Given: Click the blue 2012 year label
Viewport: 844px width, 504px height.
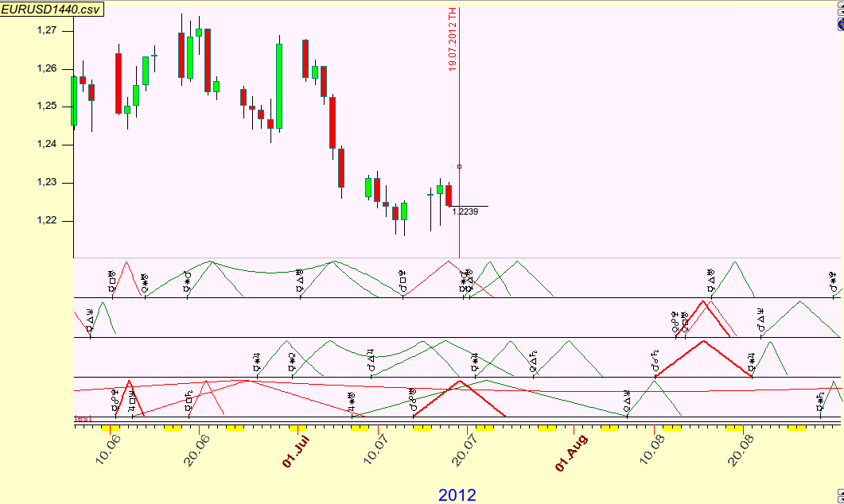Looking at the screenshot, I should [x=457, y=494].
